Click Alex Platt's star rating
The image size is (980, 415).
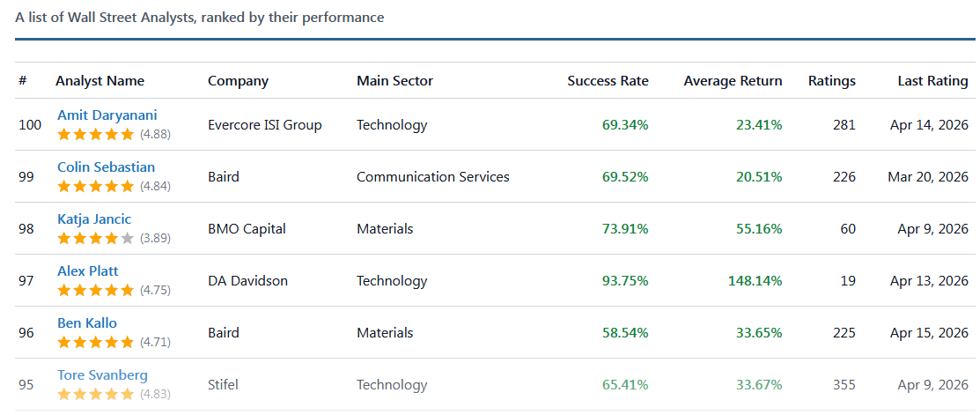tap(96, 290)
